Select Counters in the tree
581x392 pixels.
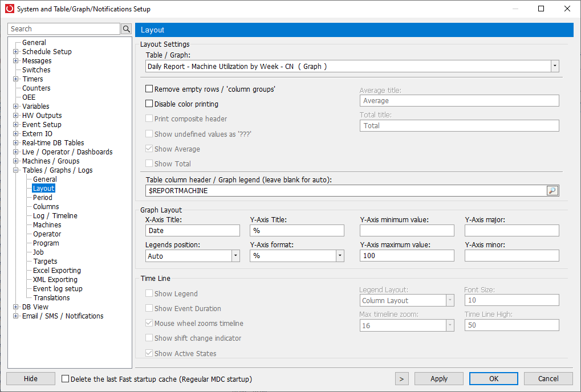pos(36,88)
